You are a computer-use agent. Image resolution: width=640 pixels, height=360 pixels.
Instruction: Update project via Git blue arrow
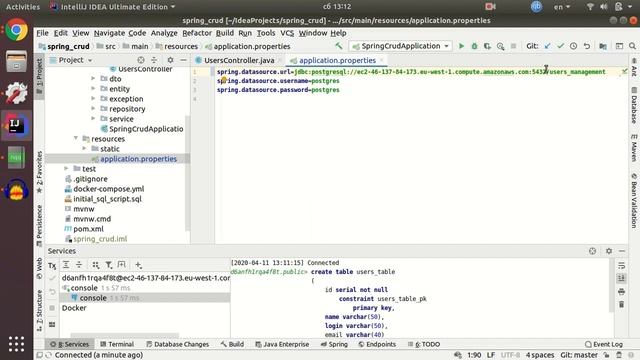547,46
